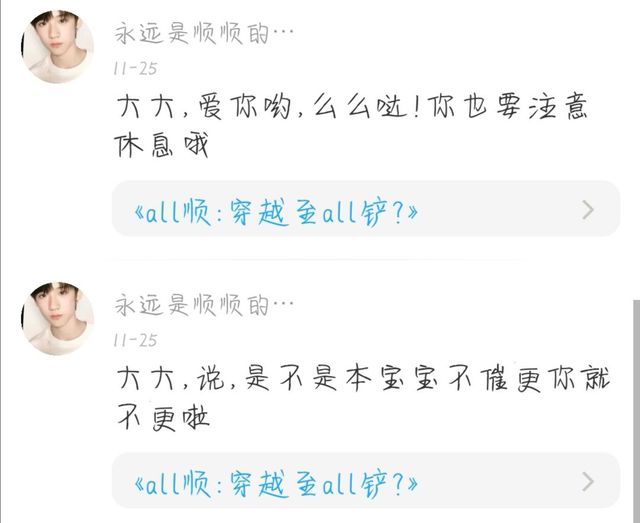
Task: Click the divider line between the comments
Action: (x=314, y=259)
